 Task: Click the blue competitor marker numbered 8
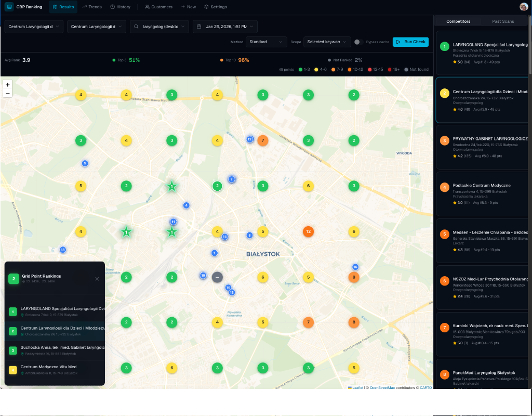tap(249, 236)
